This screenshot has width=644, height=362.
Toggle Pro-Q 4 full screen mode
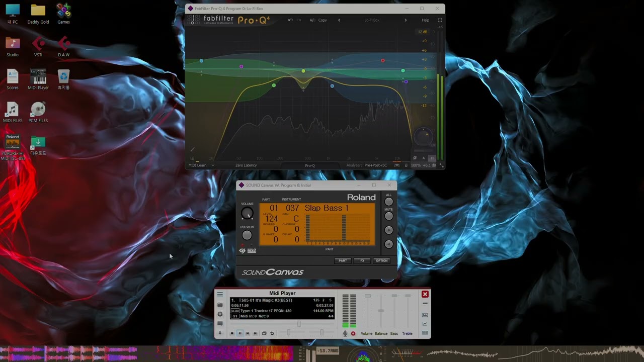pos(440,20)
